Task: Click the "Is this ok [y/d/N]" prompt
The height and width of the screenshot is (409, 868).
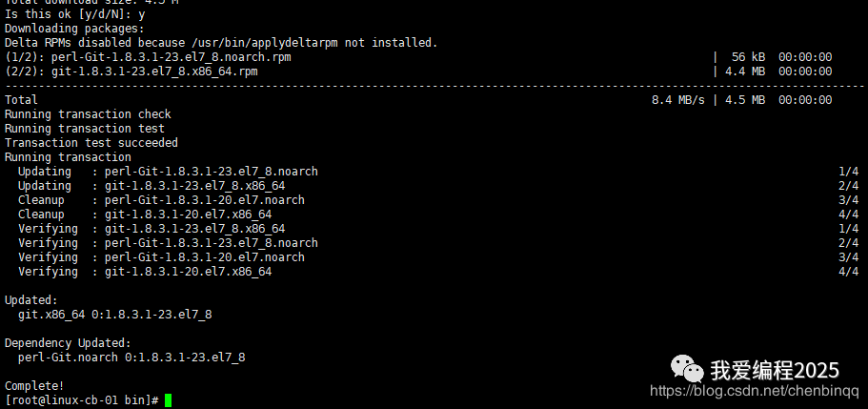Action: coord(71,14)
